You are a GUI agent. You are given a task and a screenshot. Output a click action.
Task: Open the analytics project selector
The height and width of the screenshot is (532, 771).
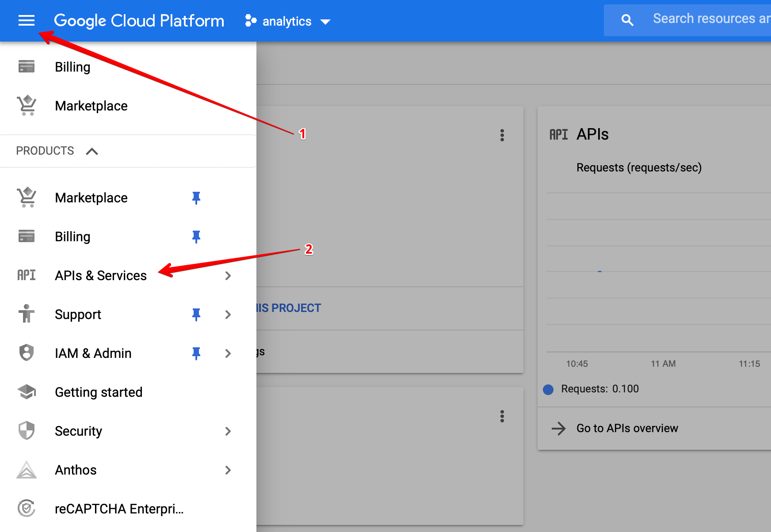coord(287,21)
